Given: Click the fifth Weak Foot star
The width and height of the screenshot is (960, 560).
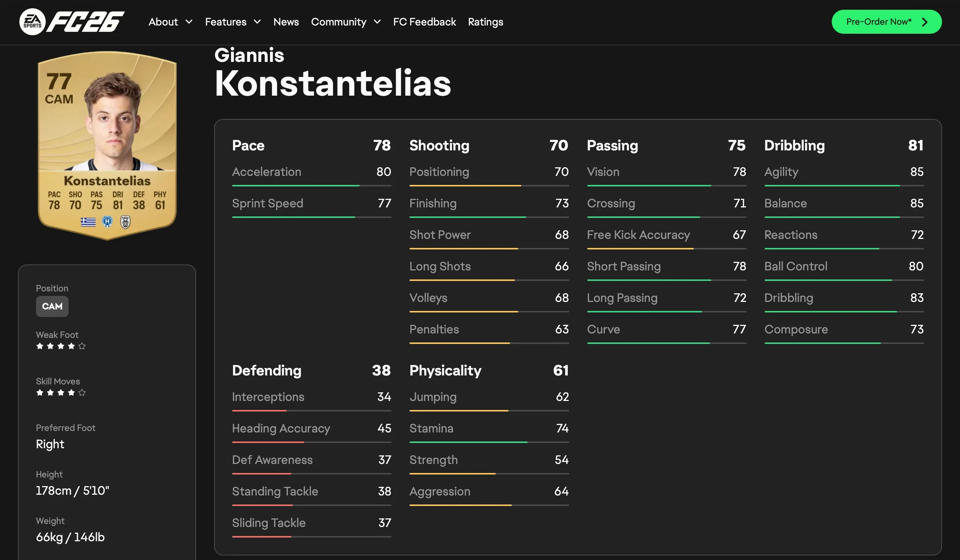Looking at the screenshot, I should 82,346.
